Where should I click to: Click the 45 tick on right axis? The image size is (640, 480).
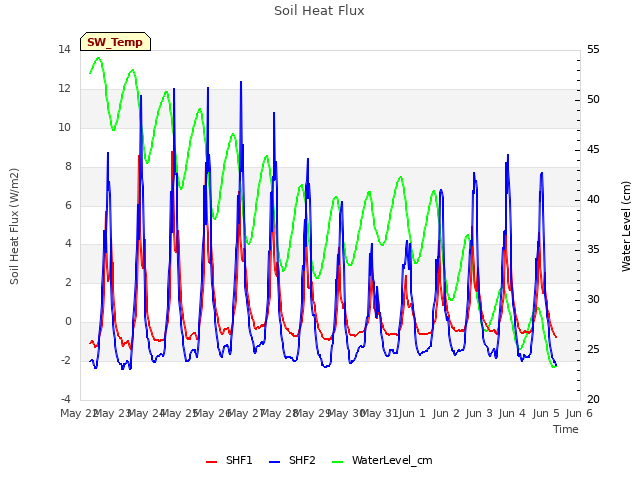click(x=593, y=150)
